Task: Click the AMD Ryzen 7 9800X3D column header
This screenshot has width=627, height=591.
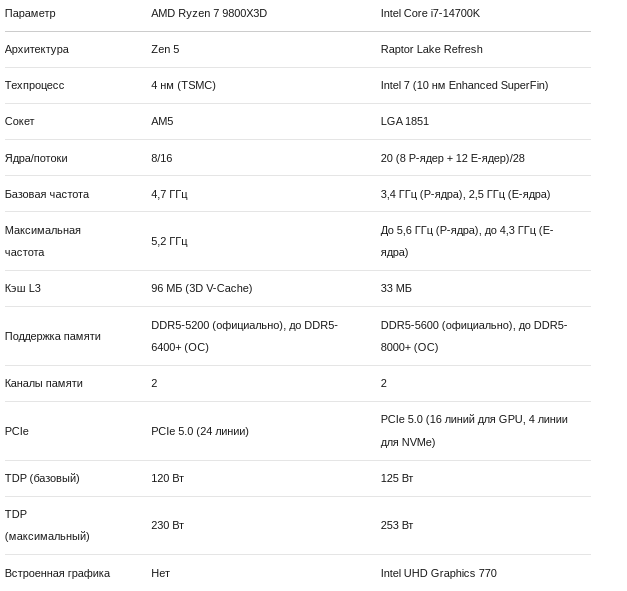Action: pyautogui.click(x=209, y=13)
